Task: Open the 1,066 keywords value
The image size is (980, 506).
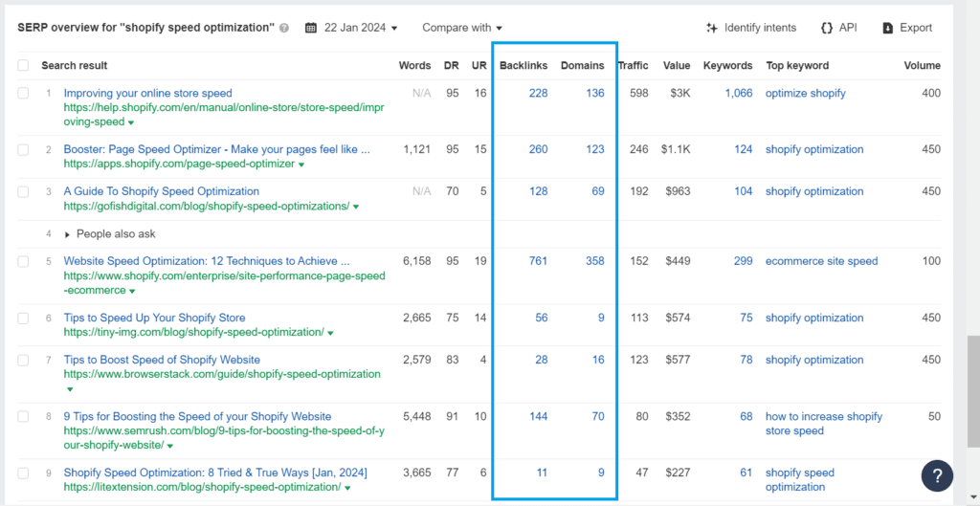Action: point(739,93)
